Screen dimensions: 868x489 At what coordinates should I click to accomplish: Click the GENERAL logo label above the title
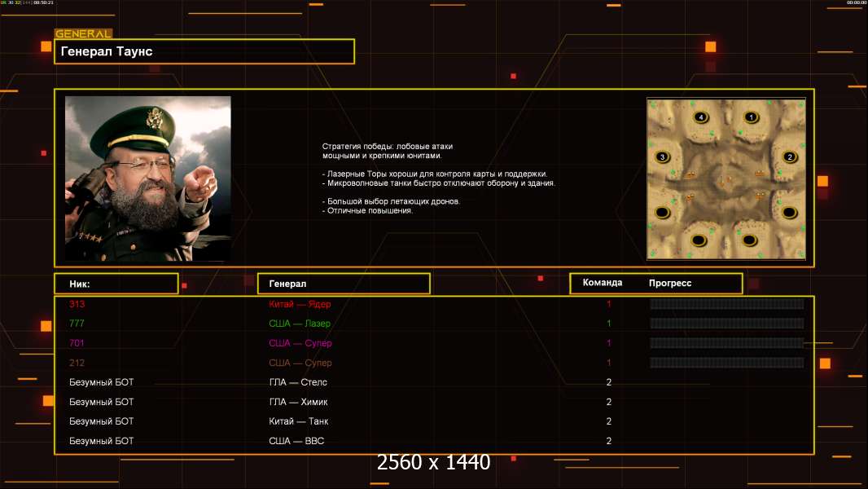[x=83, y=34]
